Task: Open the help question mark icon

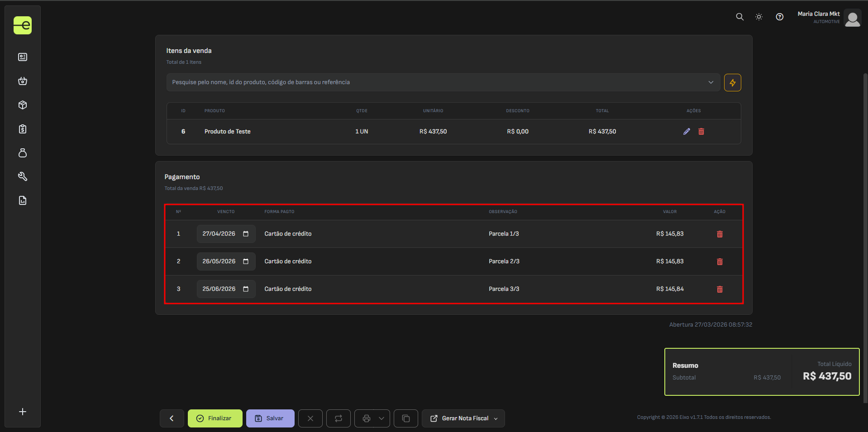Action: (x=779, y=17)
